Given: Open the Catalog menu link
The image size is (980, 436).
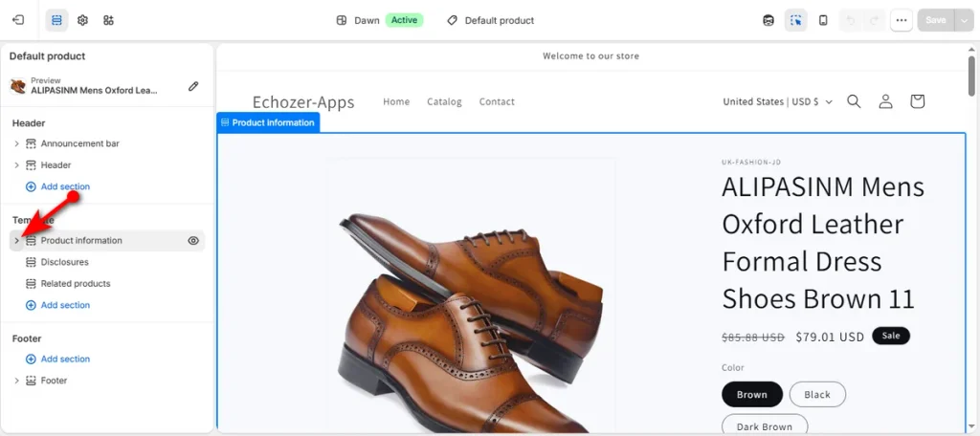Looking at the screenshot, I should 444,101.
